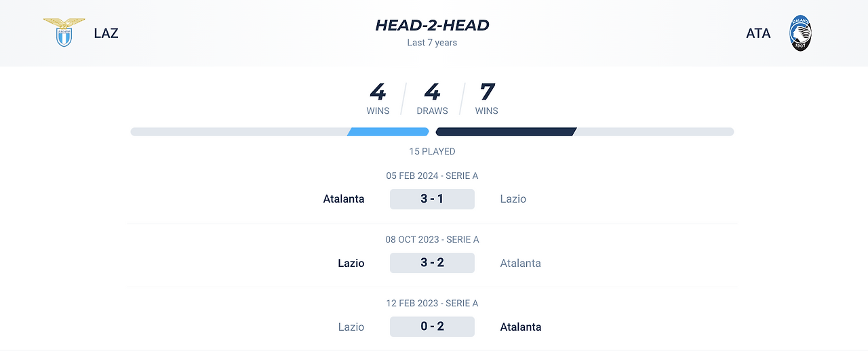
Task: Click Atalanta in the 05 Feb 2024 match
Action: [x=344, y=199]
